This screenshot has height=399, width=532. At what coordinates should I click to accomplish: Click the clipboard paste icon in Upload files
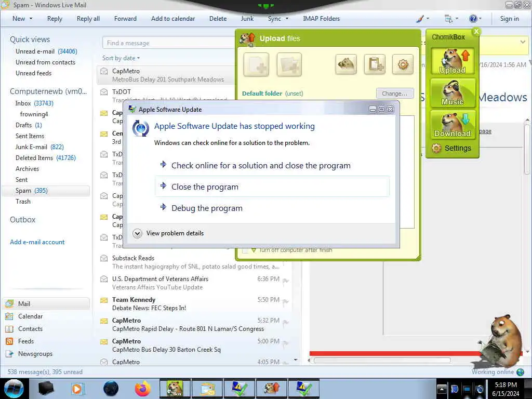[375, 64]
